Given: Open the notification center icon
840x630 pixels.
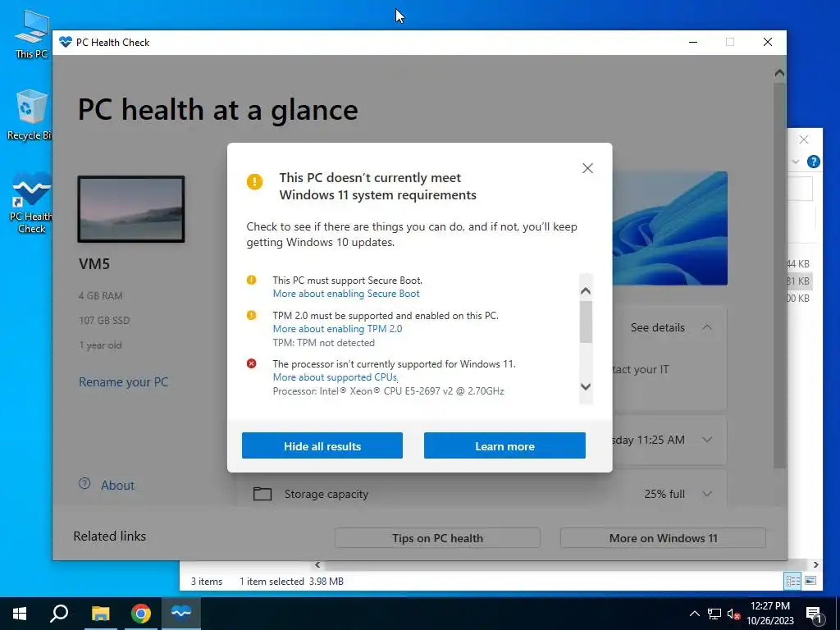Looking at the screenshot, I should click(815, 614).
